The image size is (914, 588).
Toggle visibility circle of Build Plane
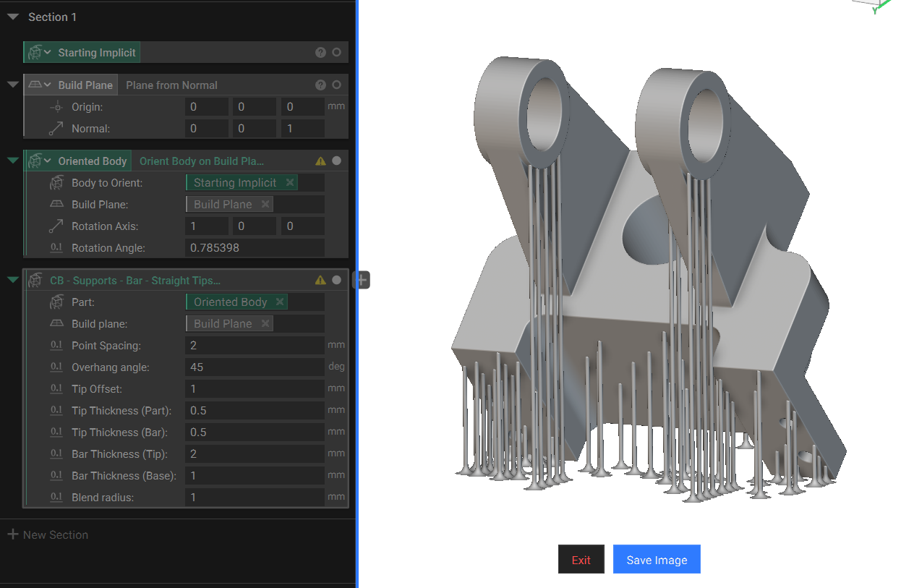(x=336, y=85)
